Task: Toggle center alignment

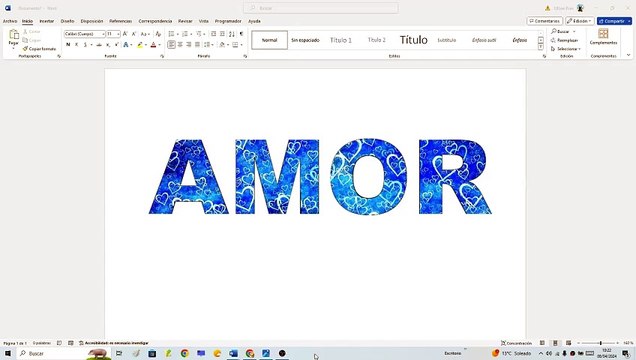Action: (180, 45)
